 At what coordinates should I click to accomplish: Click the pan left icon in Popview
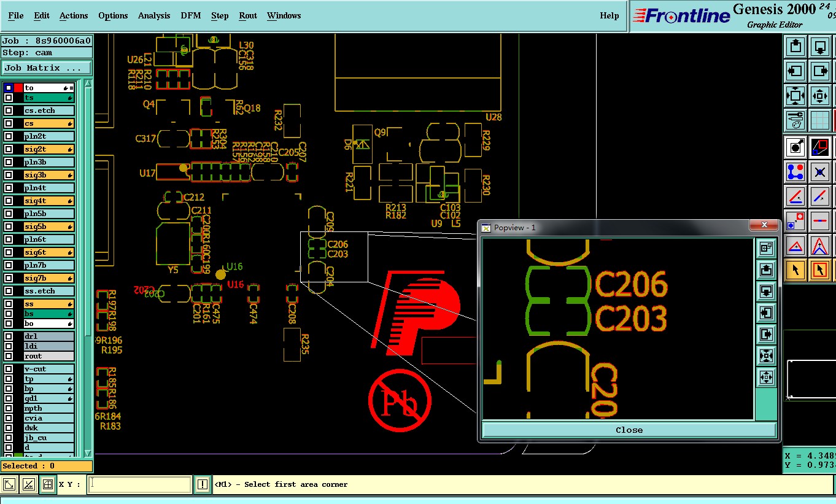point(766,312)
